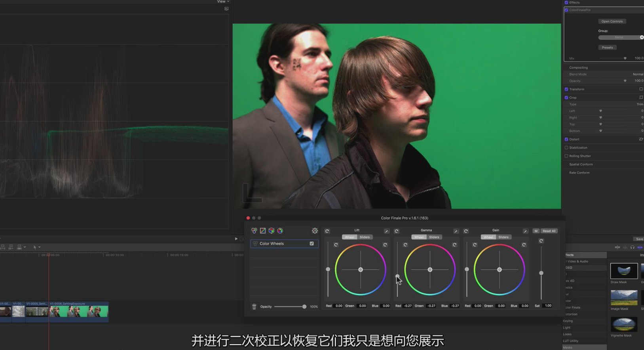Adjust the layer Opacity slider

click(290, 306)
